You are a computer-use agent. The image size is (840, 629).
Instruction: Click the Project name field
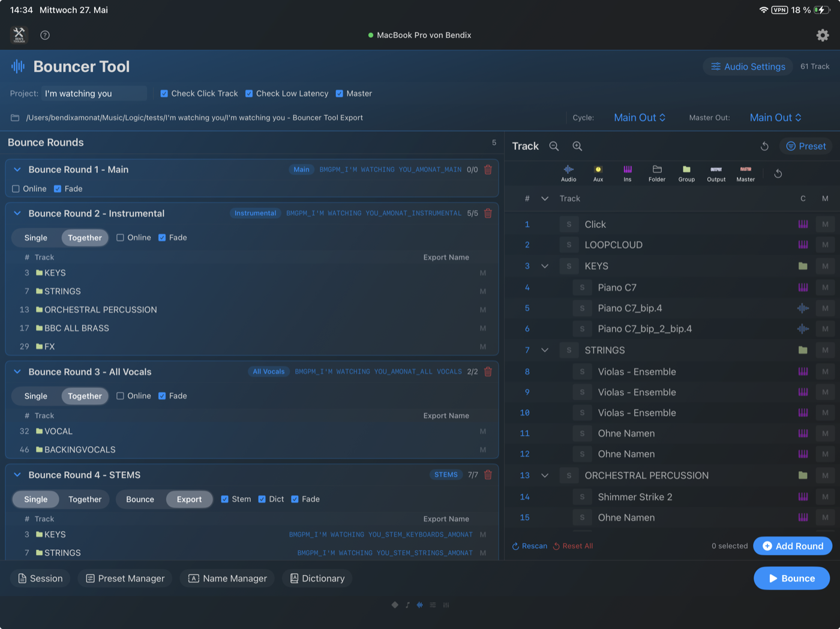click(x=95, y=94)
